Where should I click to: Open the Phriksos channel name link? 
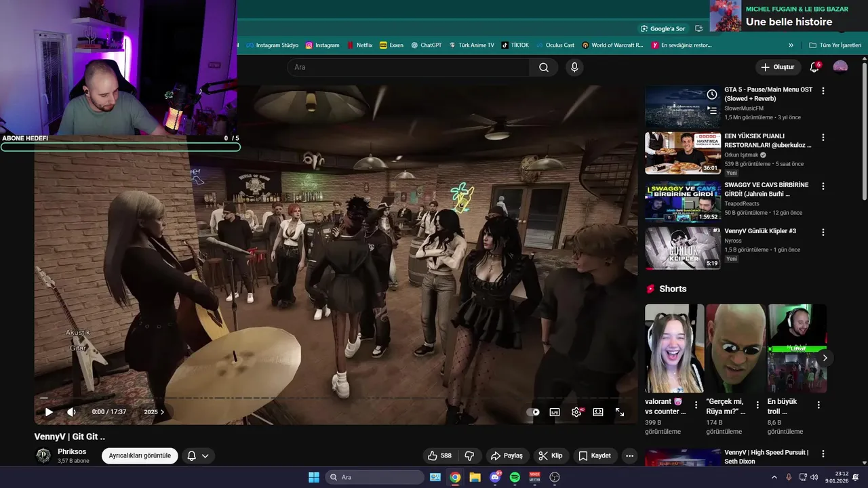pos(72,451)
